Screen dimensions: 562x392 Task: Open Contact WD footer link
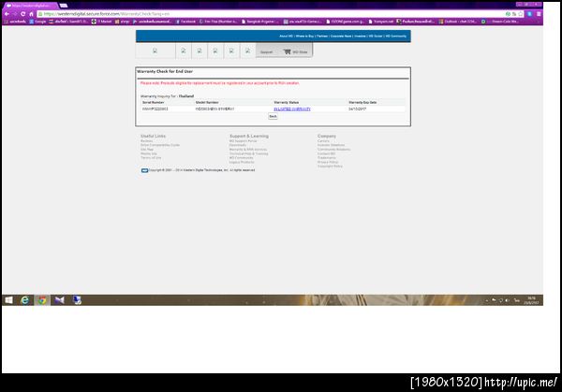click(327, 153)
